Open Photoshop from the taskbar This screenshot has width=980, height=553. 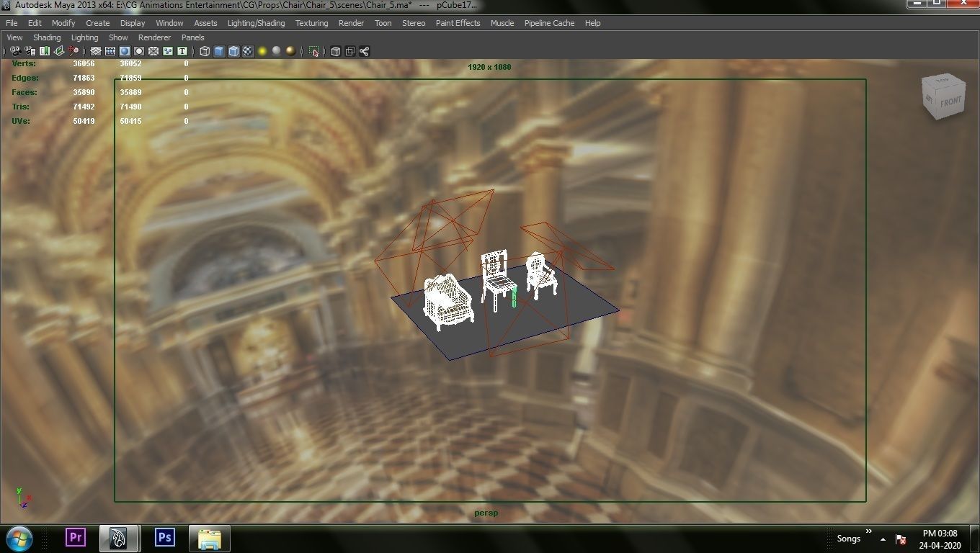tap(165, 538)
